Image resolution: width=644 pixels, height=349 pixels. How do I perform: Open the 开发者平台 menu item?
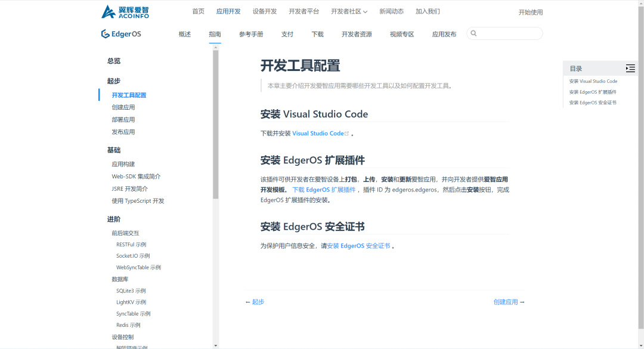[x=304, y=11]
